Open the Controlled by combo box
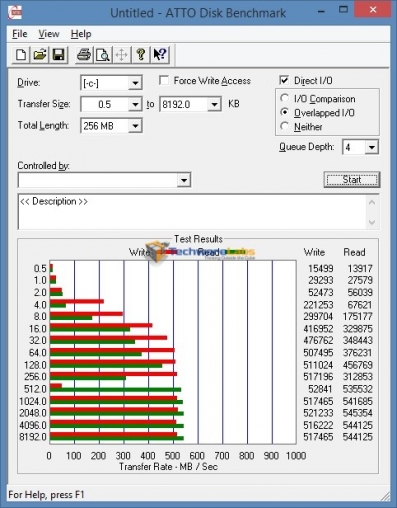Viewport: 397px width, 508px height. pyautogui.click(x=104, y=180)
